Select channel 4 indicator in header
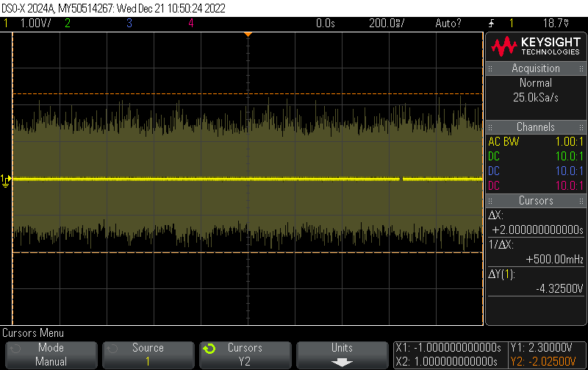 [191, 24]
